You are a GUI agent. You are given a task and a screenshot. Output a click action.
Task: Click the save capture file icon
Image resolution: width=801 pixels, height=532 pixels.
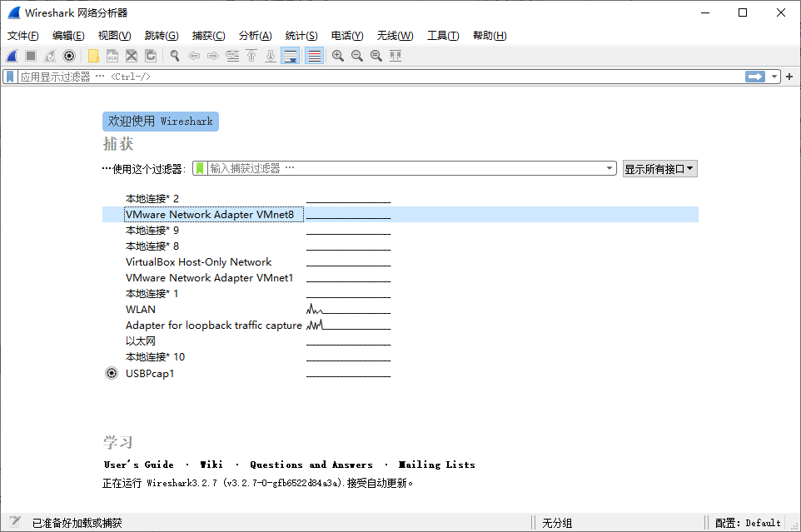(112, 56)
